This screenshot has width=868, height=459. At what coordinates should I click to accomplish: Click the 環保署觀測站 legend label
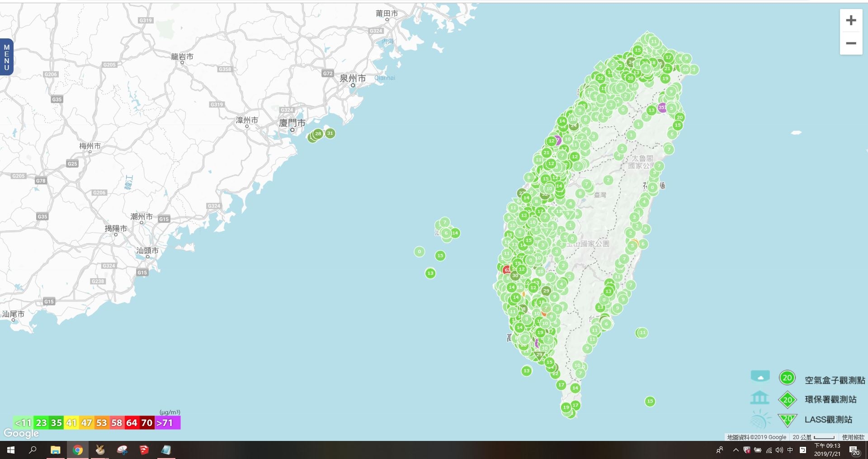point(830,399)
